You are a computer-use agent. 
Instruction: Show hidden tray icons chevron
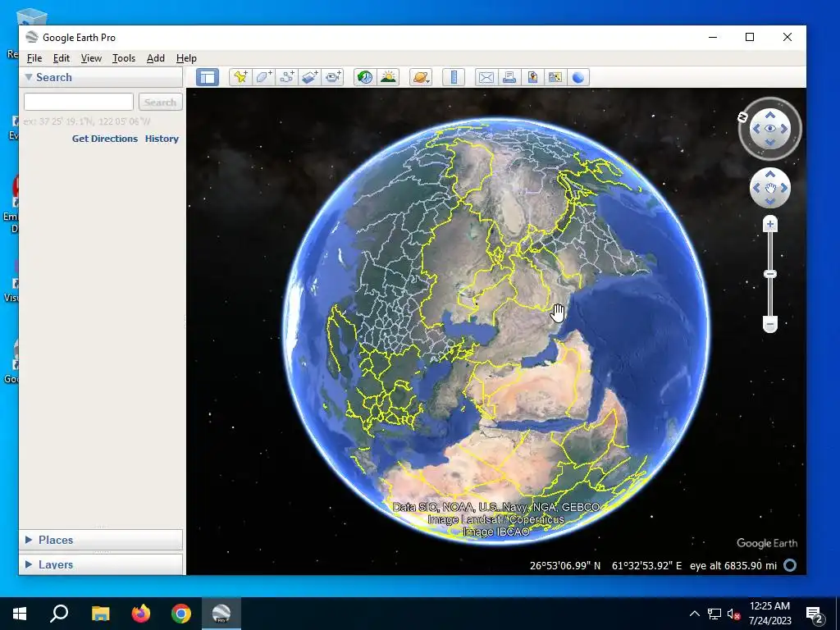click(x=694, y=614)
